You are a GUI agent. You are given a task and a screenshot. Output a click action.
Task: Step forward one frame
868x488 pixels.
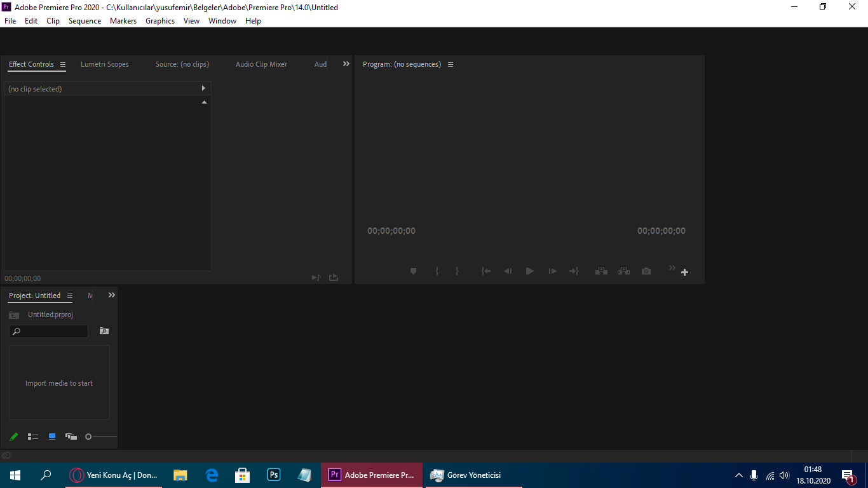(553, 271)
